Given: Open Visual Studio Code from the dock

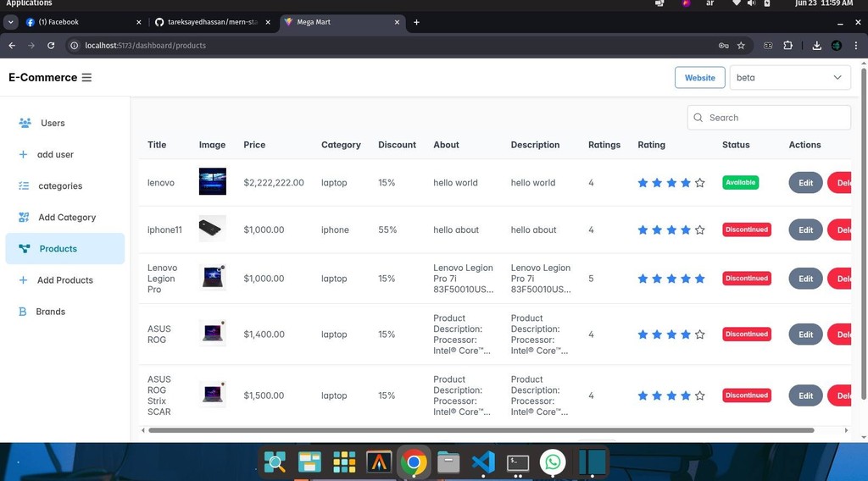Looking at the screenshot, I should (x=482, y=462).
